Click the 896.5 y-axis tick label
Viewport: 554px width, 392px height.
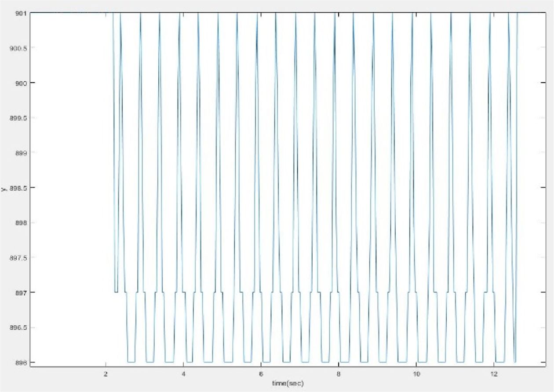click(20, 328)
